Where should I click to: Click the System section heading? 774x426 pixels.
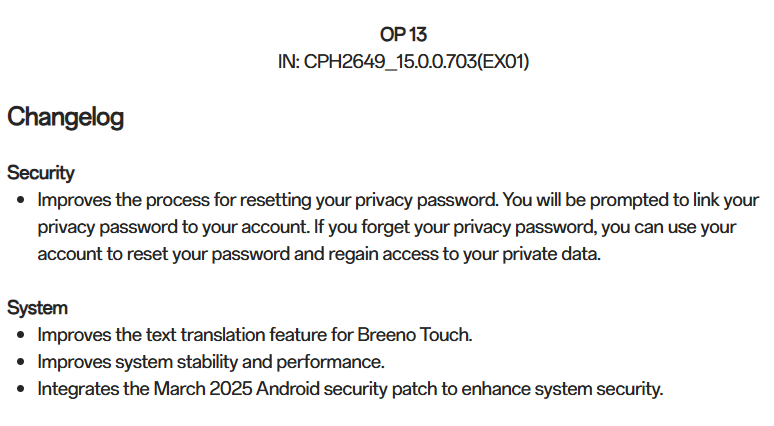[38, 308]
